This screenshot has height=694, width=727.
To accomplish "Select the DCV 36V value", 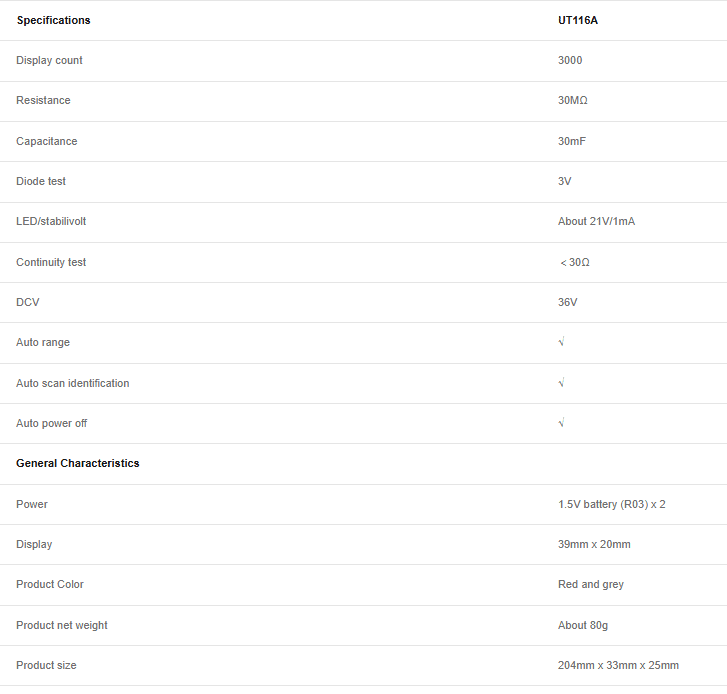I will click(568, 303).
